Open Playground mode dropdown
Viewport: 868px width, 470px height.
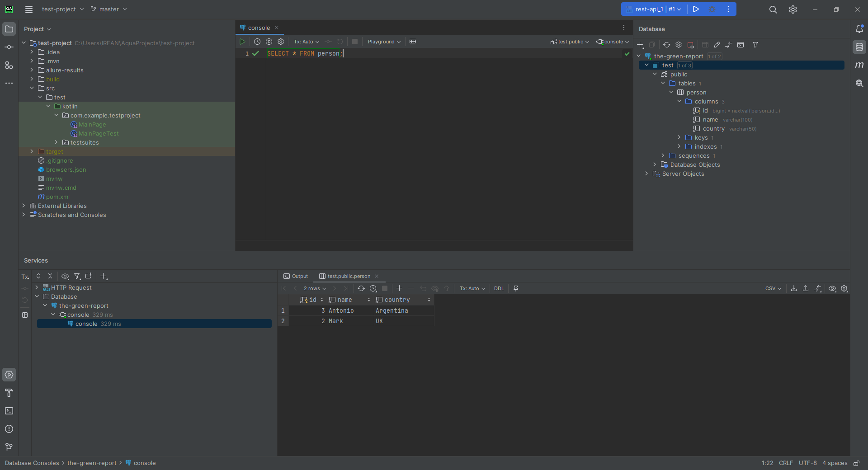384,42
